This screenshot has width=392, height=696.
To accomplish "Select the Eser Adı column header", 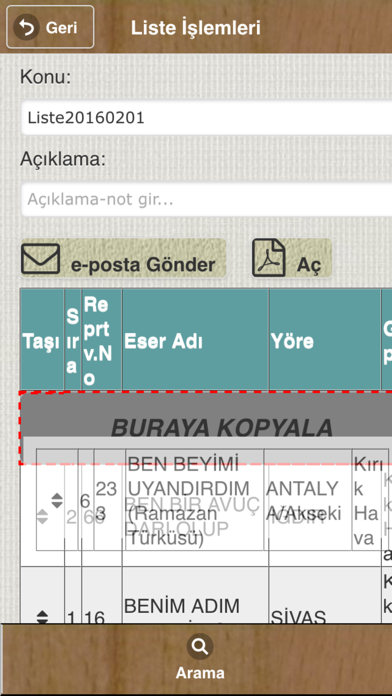I will 195,339.
